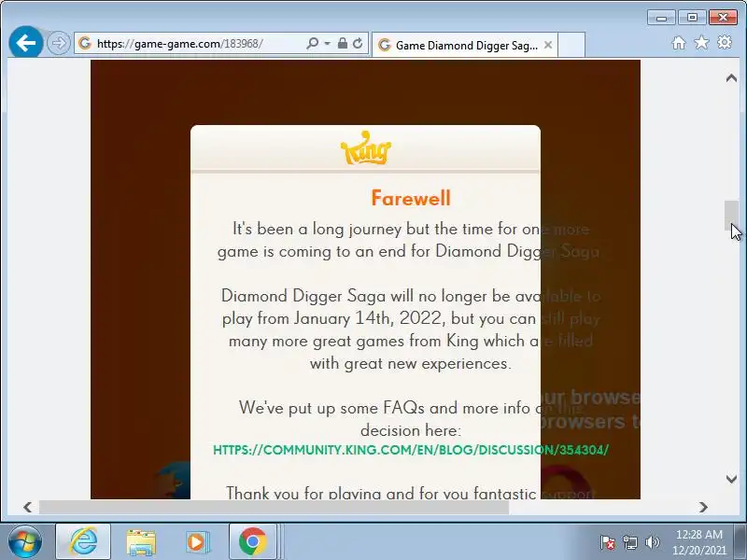This screenshot has width=747, height=560.
Task: Refresh the page with reload icon
Action: point(358,43)
